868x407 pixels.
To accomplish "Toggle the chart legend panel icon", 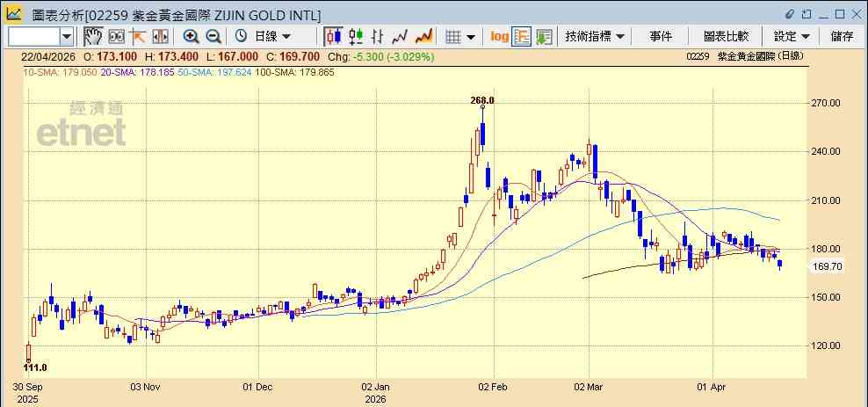I will click(x=522, y=37).
